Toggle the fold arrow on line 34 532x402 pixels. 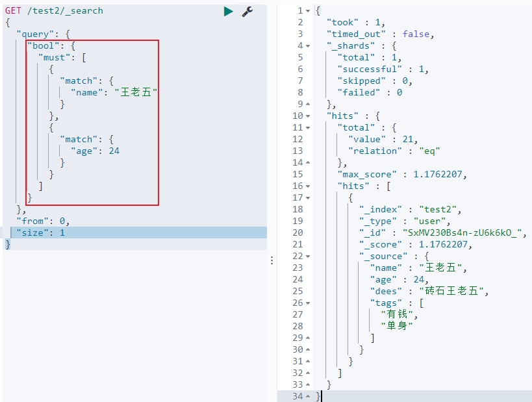click(x=308, y=396)
